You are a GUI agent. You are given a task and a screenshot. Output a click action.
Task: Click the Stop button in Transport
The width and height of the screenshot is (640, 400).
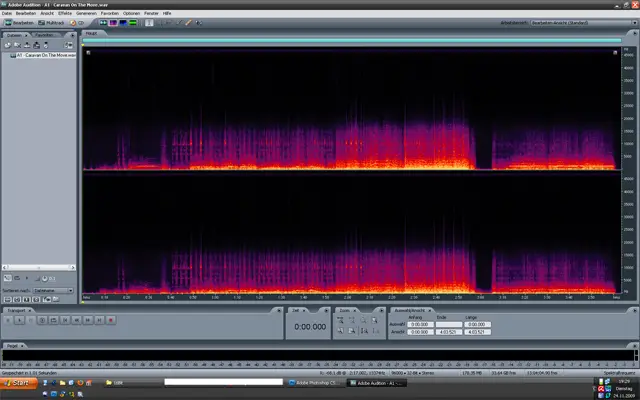pos(8,320)
